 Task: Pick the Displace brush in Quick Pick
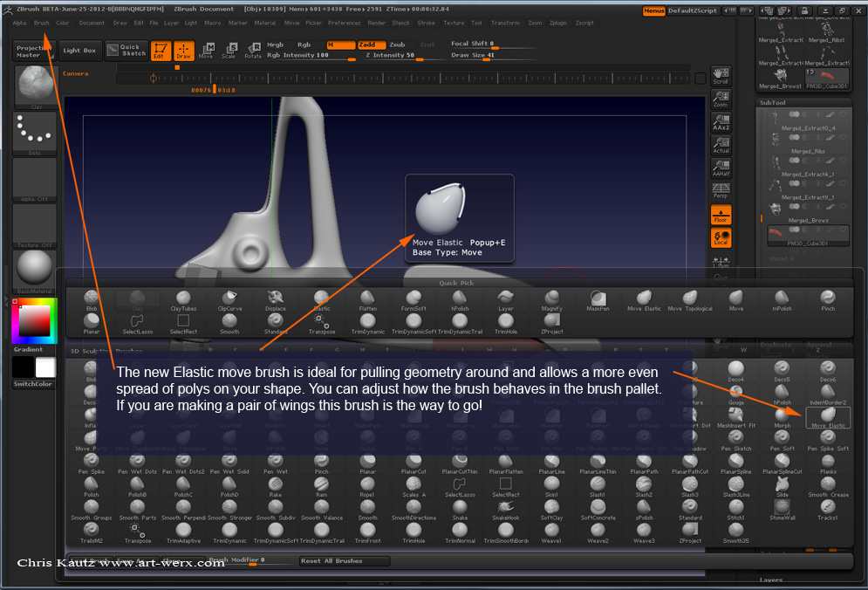275,301
